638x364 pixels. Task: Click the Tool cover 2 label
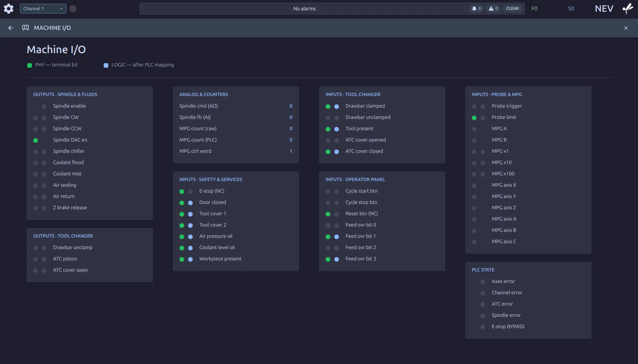click(x=213, y=225)
